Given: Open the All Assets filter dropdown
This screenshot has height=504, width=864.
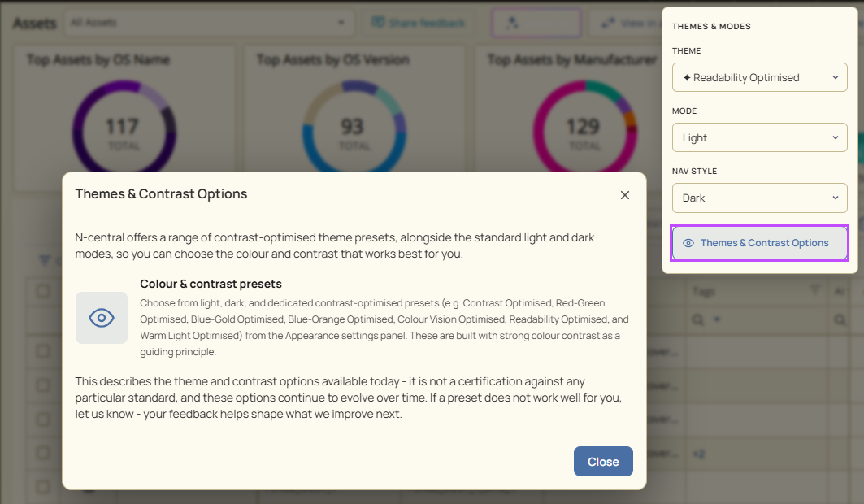Looking at the screenshot, I should click(209, 23).
